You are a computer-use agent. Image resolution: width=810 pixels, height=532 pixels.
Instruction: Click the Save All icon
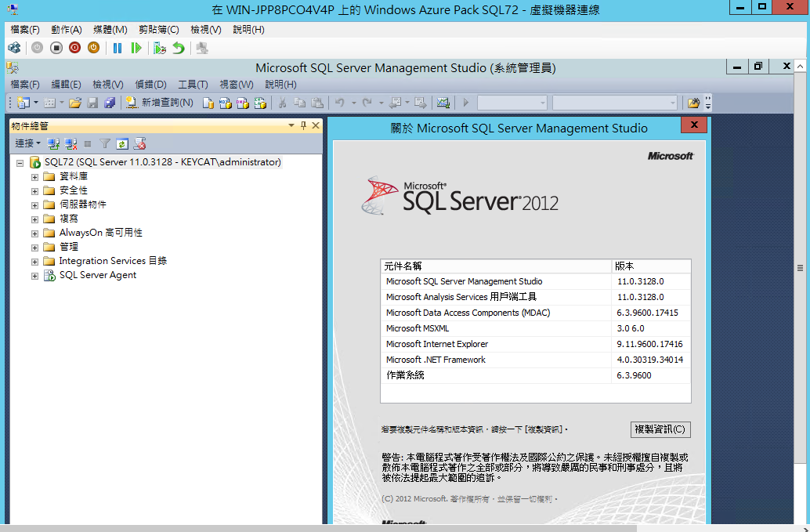click(110, 103)
